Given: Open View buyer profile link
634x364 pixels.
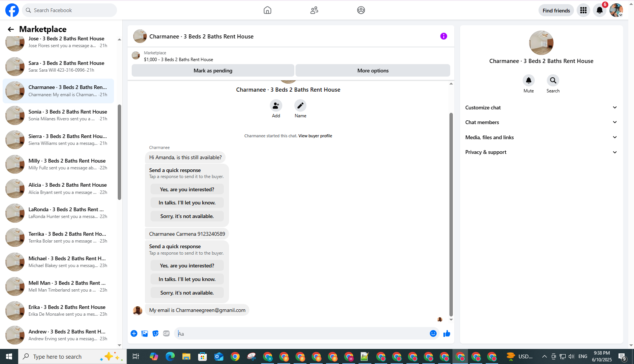Looking at the screenshot, I should pos(315,136).
